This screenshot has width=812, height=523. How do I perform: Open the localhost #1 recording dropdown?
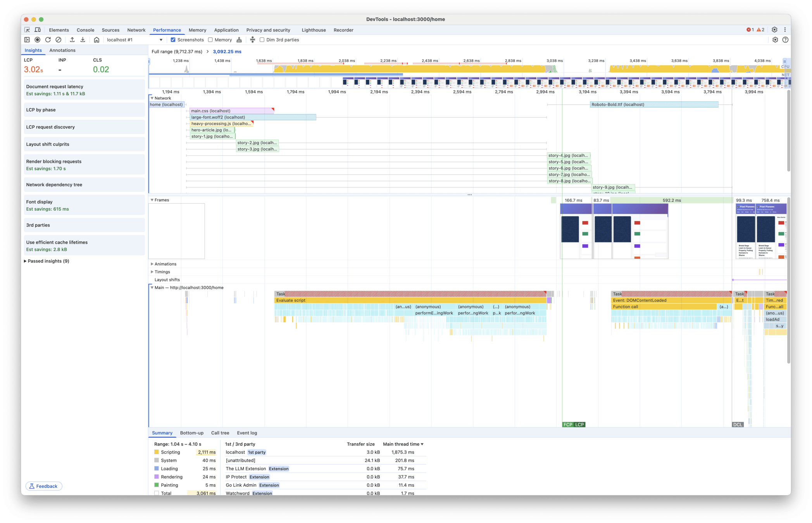[x=161, y=40]
